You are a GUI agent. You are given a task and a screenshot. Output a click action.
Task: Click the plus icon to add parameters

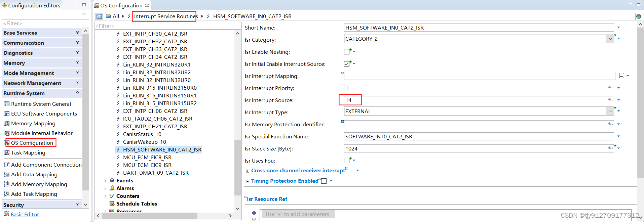[x=254, y=213]
